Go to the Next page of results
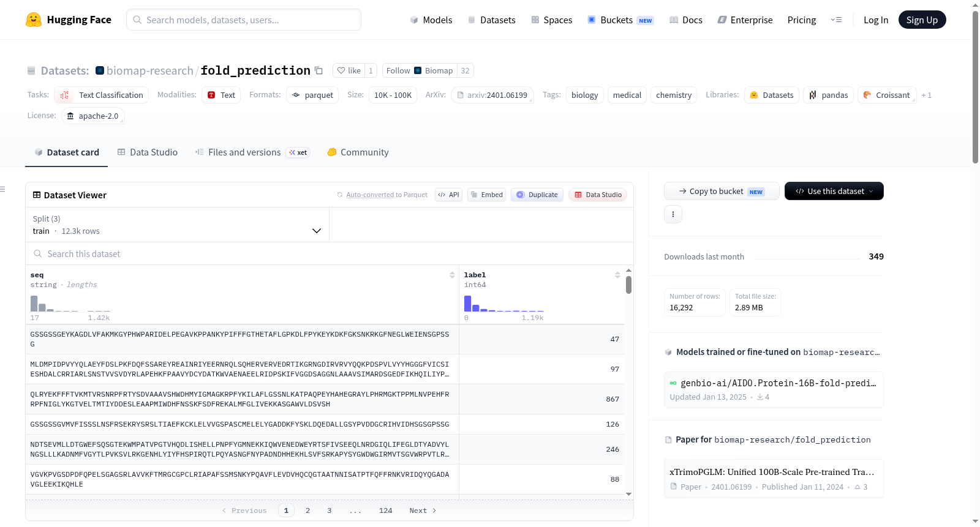The image size is (980, 527). (x=423, y=510)
